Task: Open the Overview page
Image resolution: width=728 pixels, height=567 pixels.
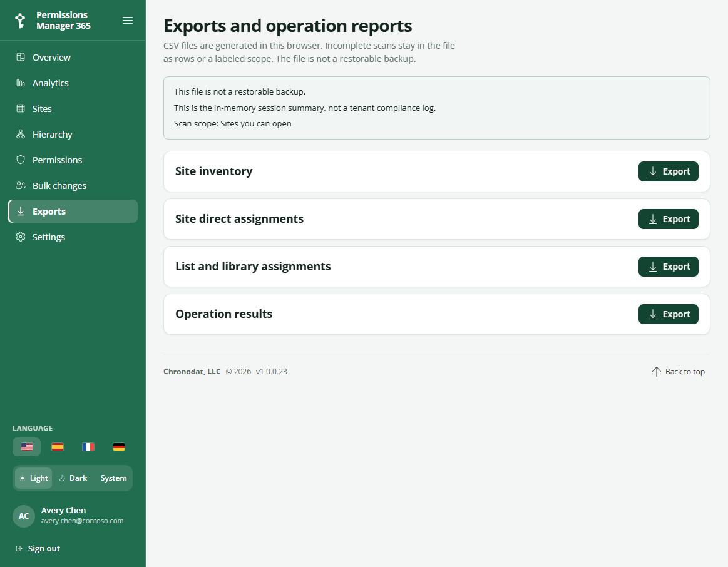Action: click(73, 57)
